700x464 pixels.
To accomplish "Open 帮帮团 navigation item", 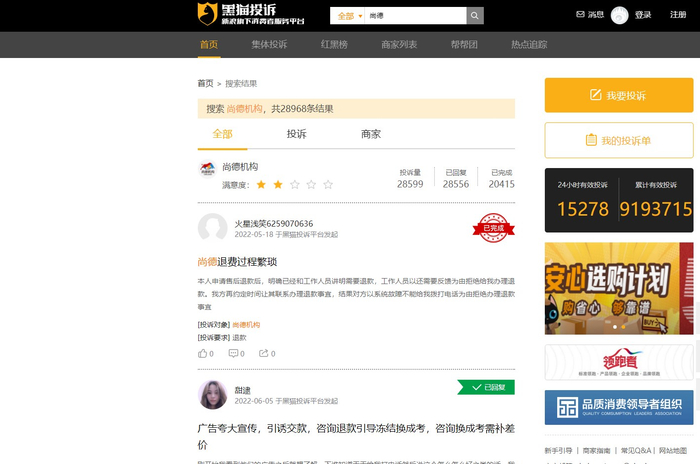I will pyautogui.click(x=464, y=44).
